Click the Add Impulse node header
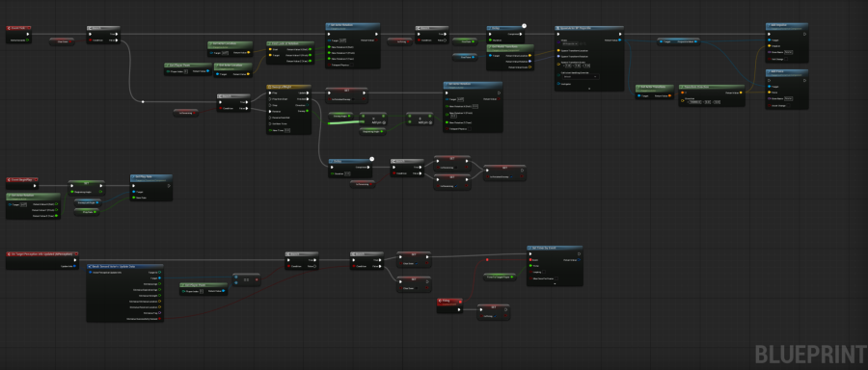Image resolution: width=868 pixels, height=370 pixels. pos(786,26)
